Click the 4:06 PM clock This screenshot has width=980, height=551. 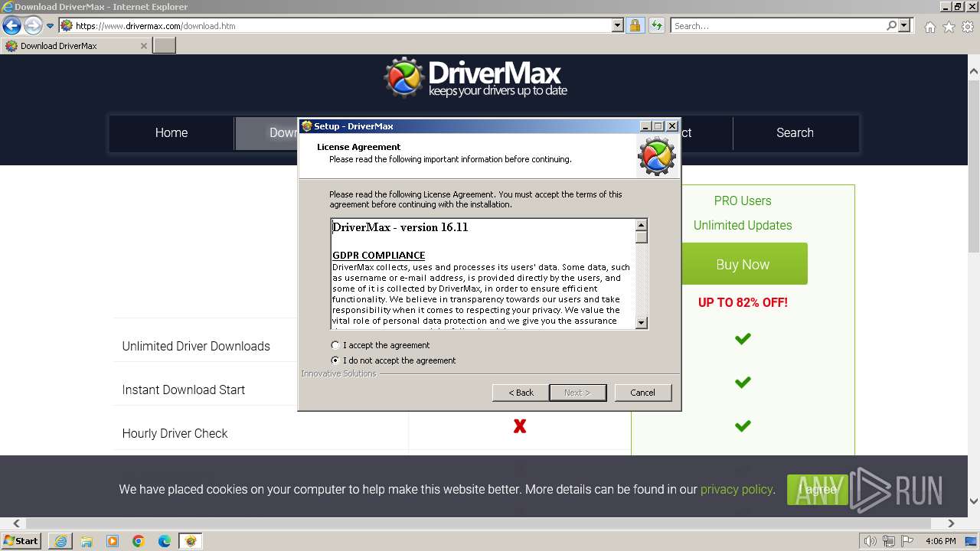point(941,541)
